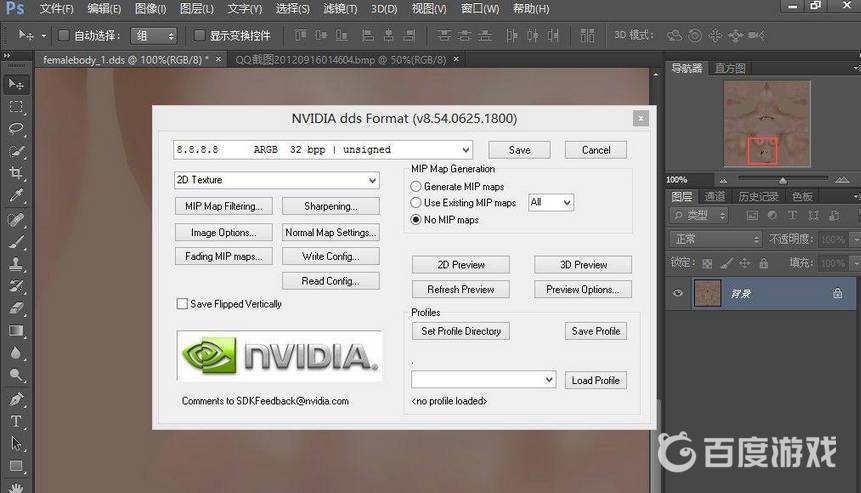Select the Crop tool
The image size is (861, 493).
pyautogui.click(x=16, y=173)
